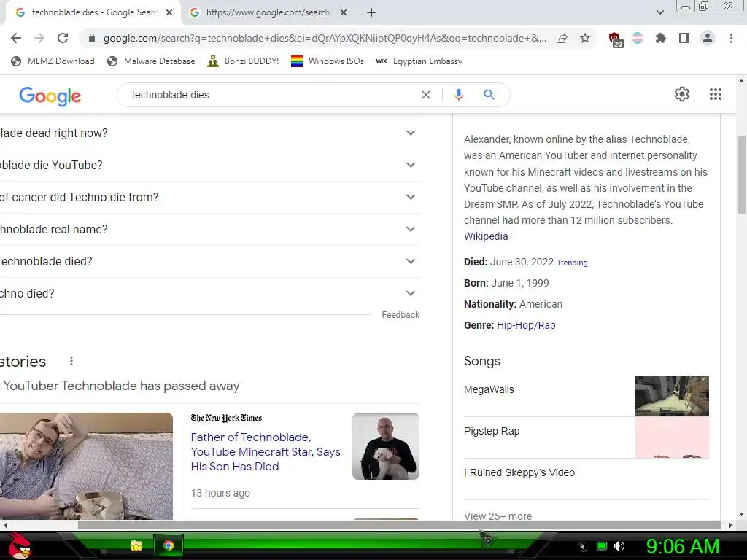This screenshot has height=560, width=747.
Task: Open the site security padlock
Action: pyautogui.click(x=92, y=38)
